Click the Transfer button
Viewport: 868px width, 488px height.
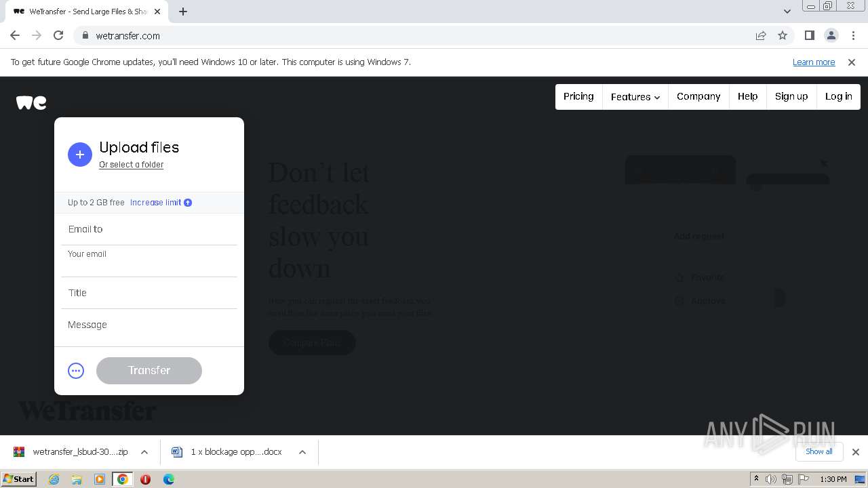click(149, 371)
